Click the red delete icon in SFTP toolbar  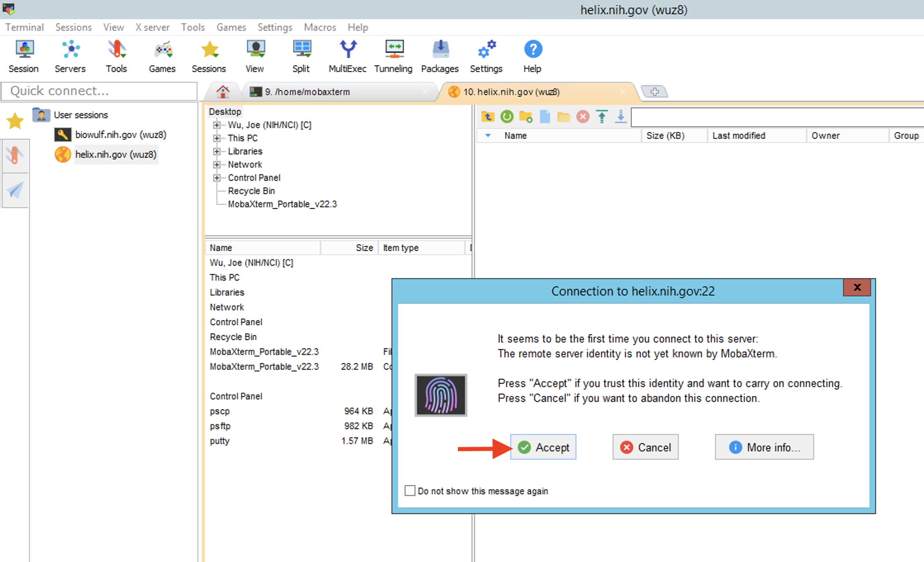(583, 117)
